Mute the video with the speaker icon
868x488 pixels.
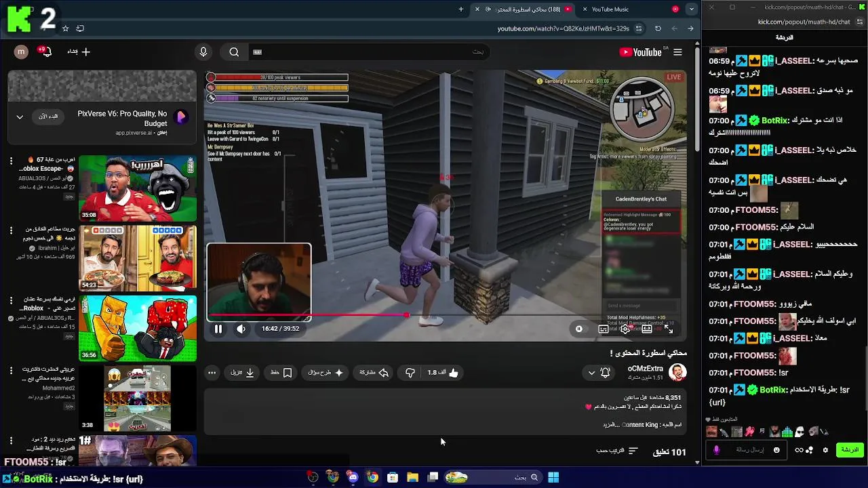[x=241, y=329]
